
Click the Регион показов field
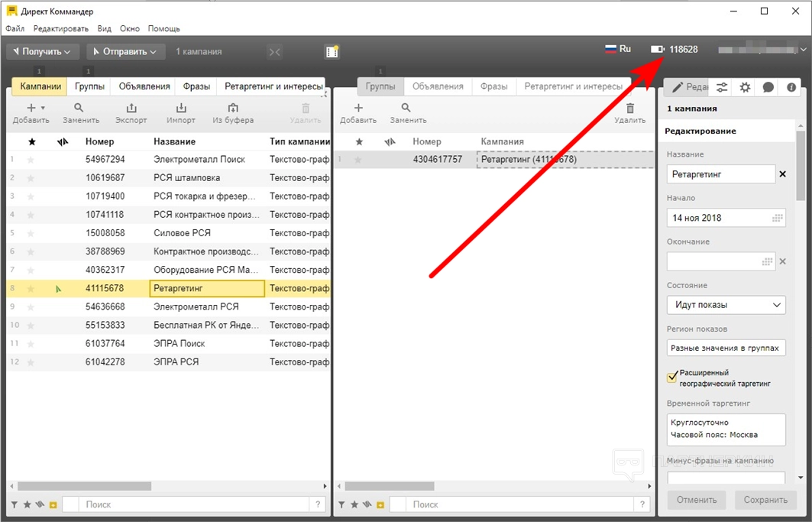(726, 348)
